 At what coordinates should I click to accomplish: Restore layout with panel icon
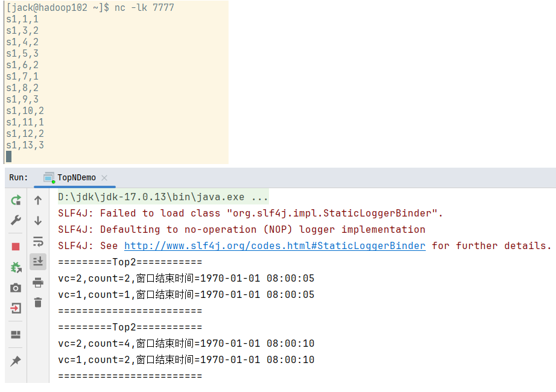point(16,335)
